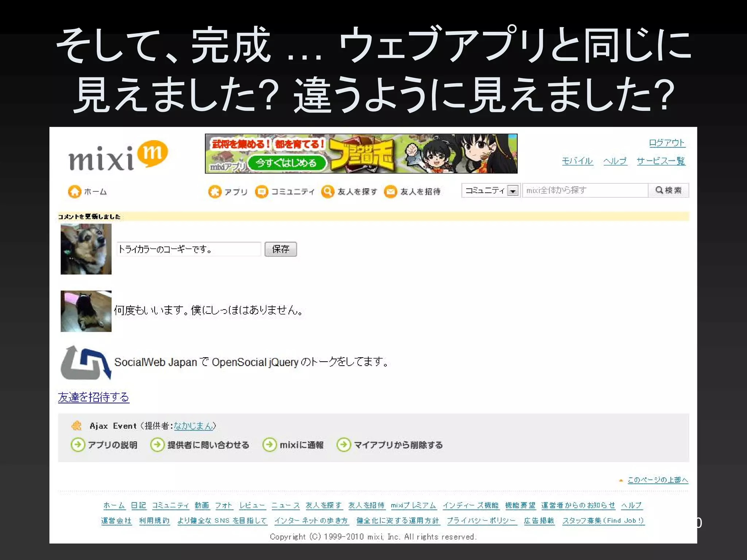
Task: Click the corgi dog profile thumbnail
Action: click(86, 249)
